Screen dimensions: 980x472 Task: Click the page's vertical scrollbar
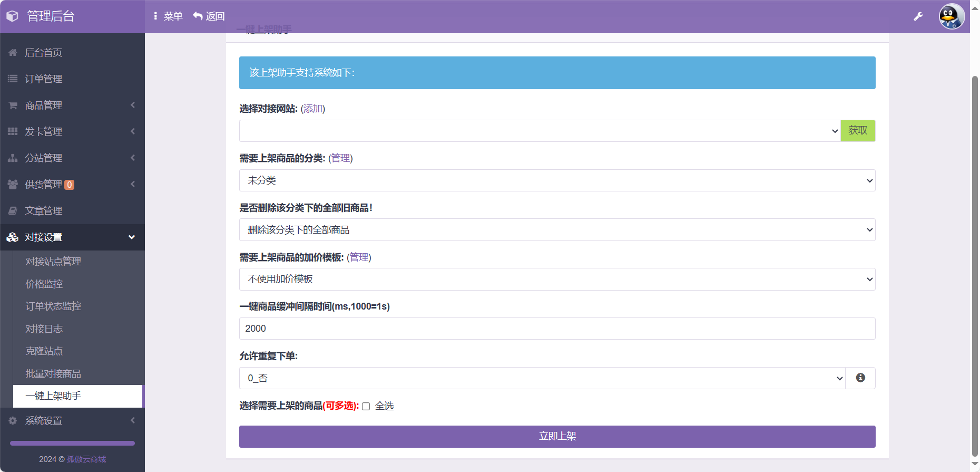pyautogui.click(x=975, y=264)
